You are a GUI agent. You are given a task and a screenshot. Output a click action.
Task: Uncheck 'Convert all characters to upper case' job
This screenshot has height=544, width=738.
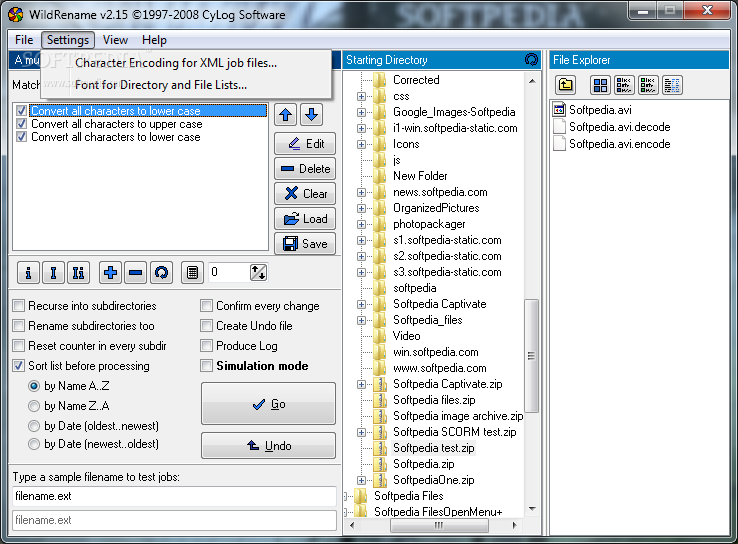(21, 124)
